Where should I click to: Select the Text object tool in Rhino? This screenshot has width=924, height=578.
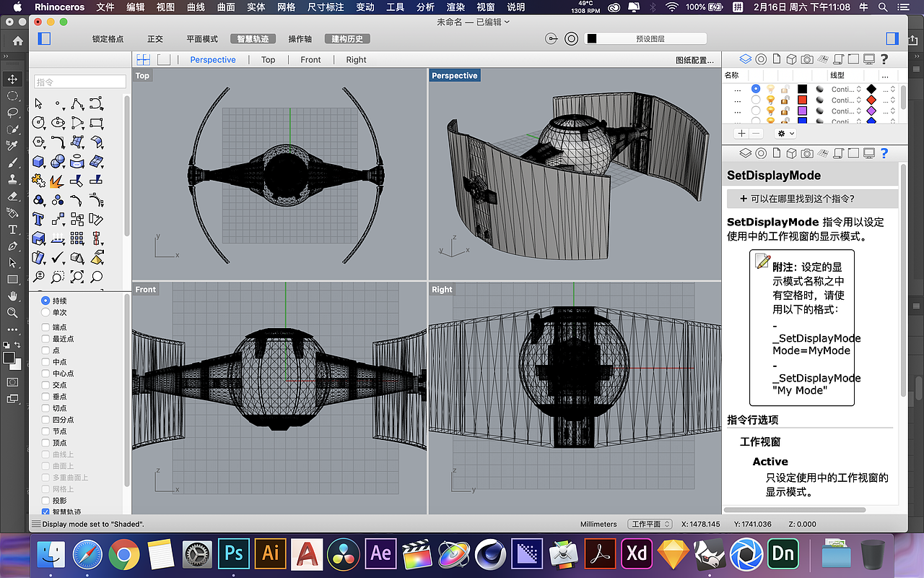pos(39,218)
